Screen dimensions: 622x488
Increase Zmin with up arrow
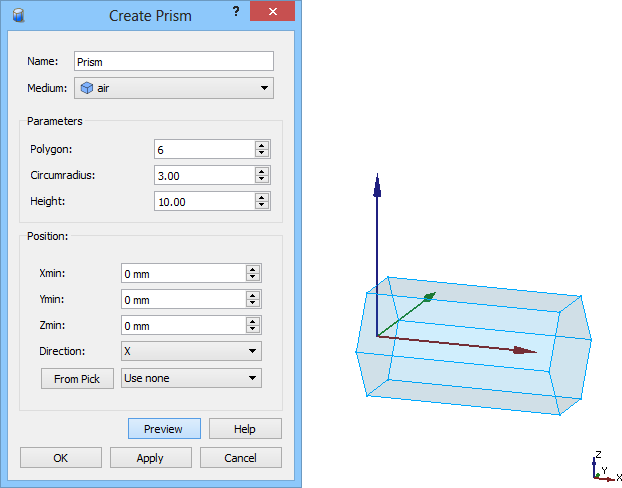[x=253, y=321]
